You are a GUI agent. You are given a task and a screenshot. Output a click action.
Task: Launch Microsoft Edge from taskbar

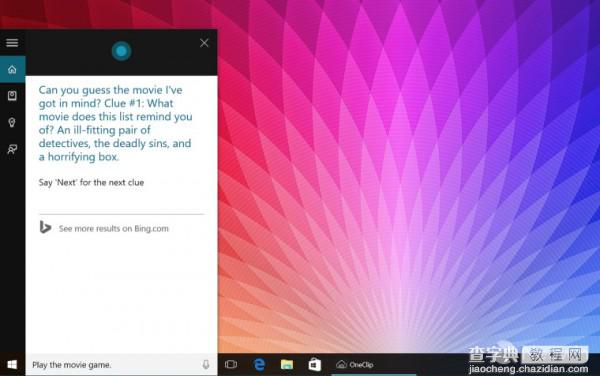tap(259, 364)
